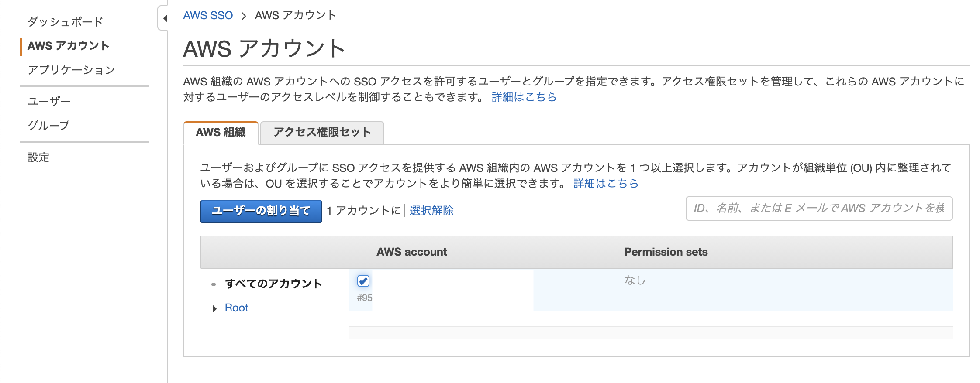Open ユーザー in sidebar
Viewport: 980px width, 383px height.
pyautogui.click(x=49, y=101)
